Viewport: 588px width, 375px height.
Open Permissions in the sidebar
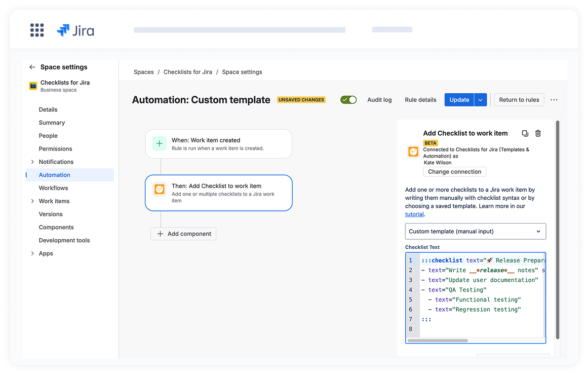[x=55, y=149]
